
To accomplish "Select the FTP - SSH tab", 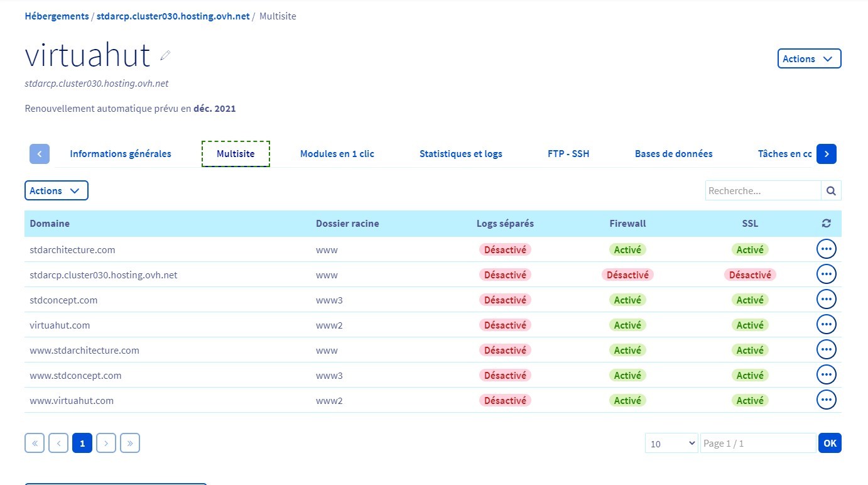I will point(568,154).
